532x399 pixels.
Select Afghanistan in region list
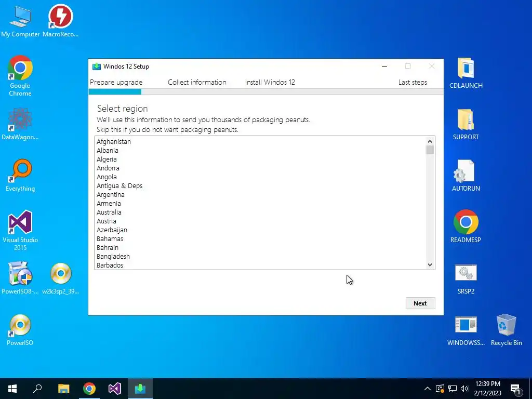click(x=261, y=141)
